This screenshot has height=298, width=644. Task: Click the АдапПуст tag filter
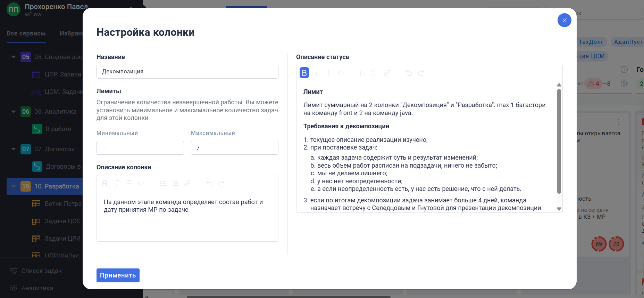628,42
